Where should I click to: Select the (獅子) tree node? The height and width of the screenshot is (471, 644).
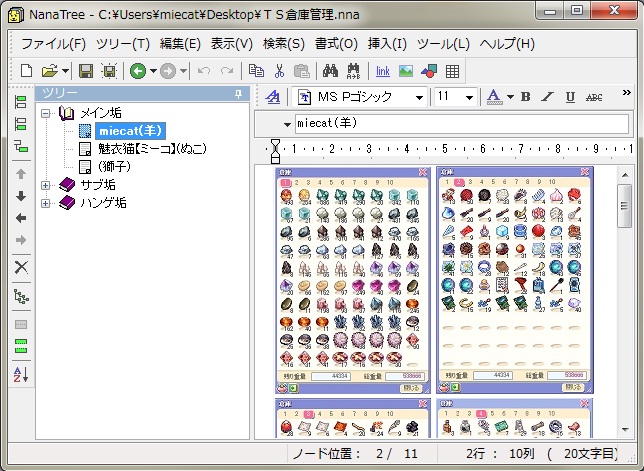[x=114, y=166]
